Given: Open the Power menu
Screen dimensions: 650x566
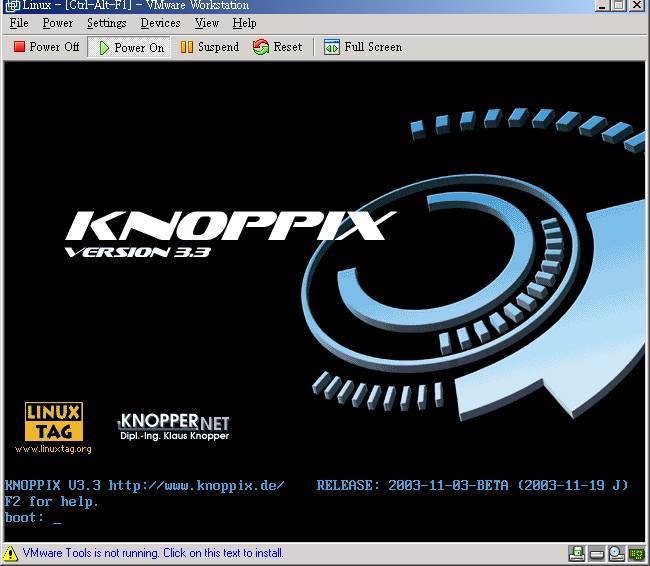Looking at the screenshot, I should (58, 23).
